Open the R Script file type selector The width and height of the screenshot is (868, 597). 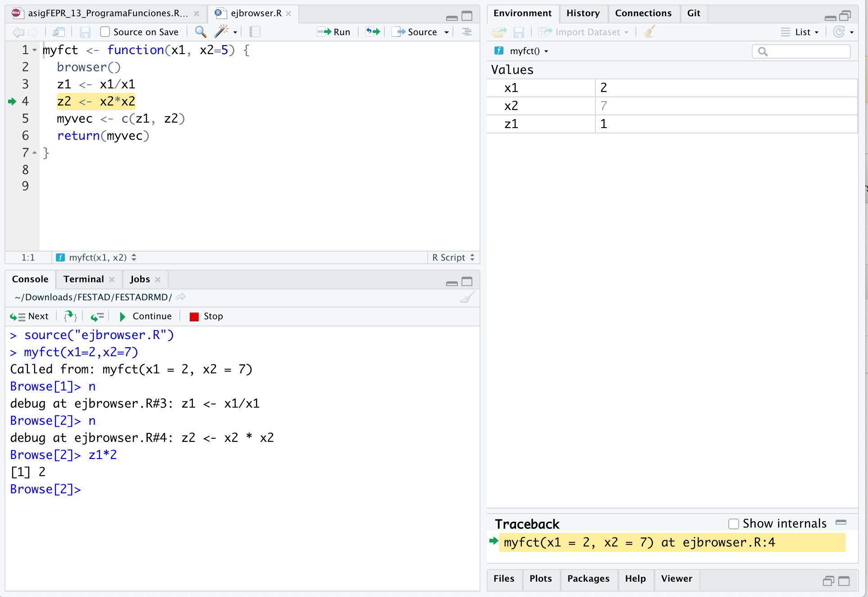click(x=453, y=257)
